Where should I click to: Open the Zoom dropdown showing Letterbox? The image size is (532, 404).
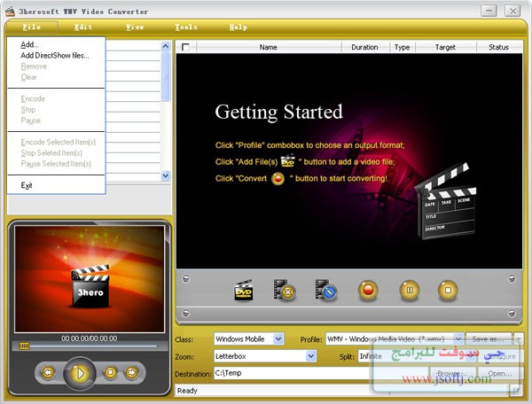click(310, 356)
